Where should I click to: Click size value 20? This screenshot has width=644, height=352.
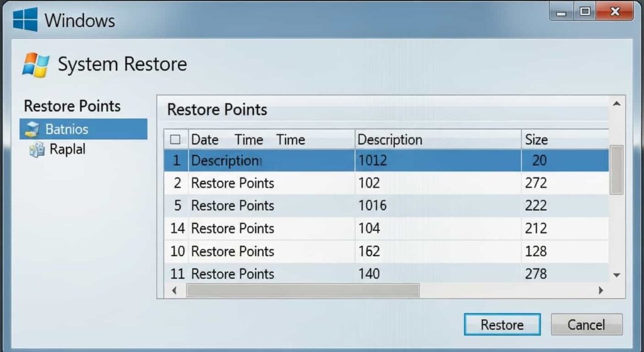pos(539,161)
